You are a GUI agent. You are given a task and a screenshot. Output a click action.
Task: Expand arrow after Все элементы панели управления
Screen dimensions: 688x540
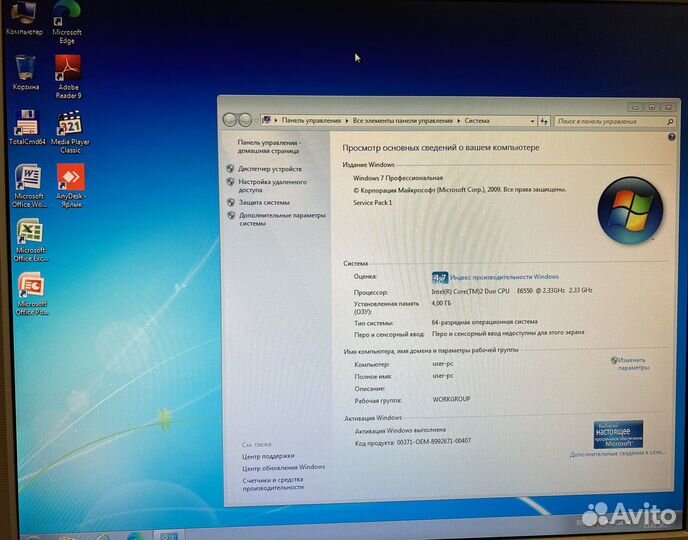459,120
